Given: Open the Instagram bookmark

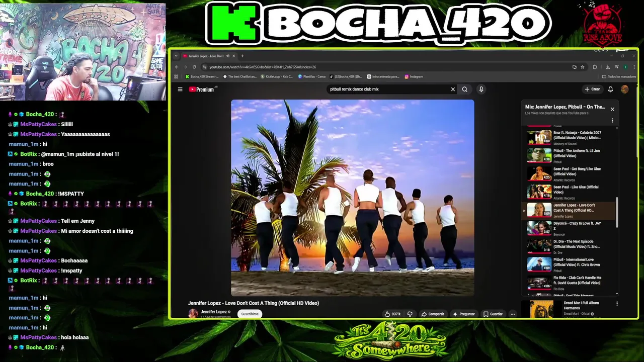Looking at the screenshot, I should (414, 77).
